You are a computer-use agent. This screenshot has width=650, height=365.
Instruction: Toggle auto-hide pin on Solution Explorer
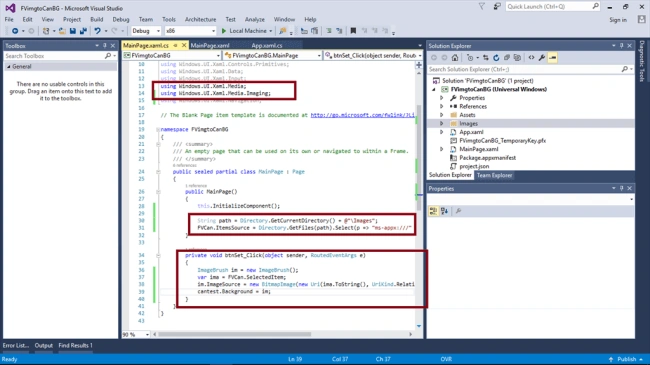coord(621,46)
